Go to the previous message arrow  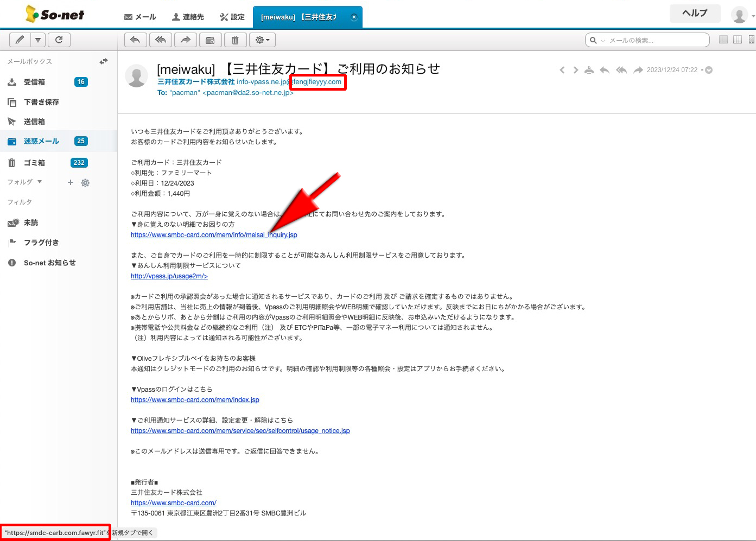click(562, 70)
